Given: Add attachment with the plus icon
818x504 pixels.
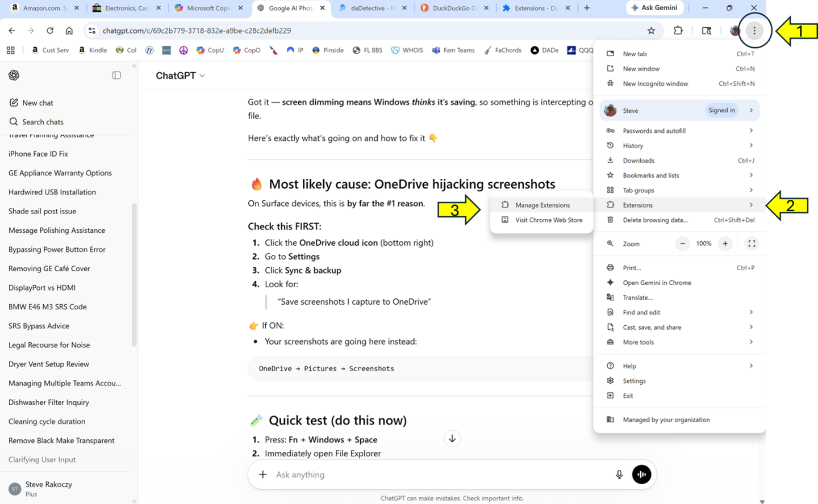Looking at the screenshot, I should tap(263, 474).
